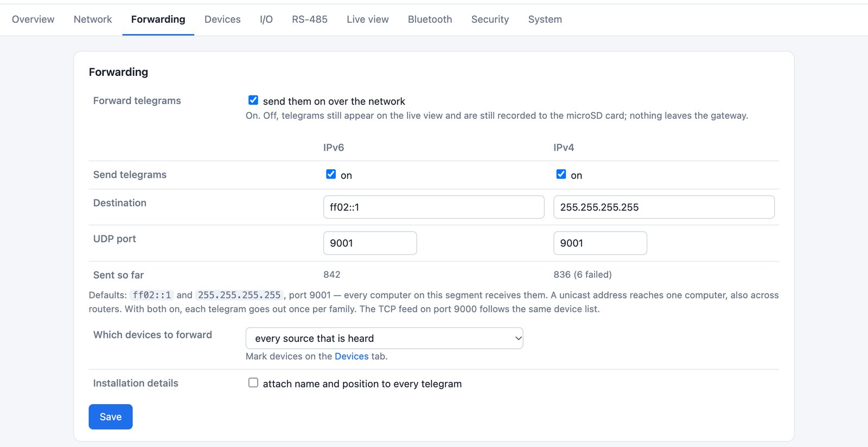Image resolution: width=868 pixels, height=447 pixels.
Task: Click the 'UDP port' row label
Action: click(114, 239)
